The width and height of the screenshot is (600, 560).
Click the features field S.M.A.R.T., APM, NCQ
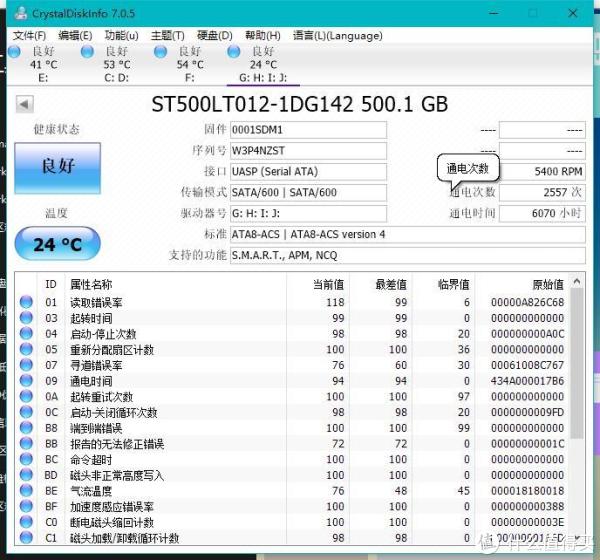tap(408, 255)
